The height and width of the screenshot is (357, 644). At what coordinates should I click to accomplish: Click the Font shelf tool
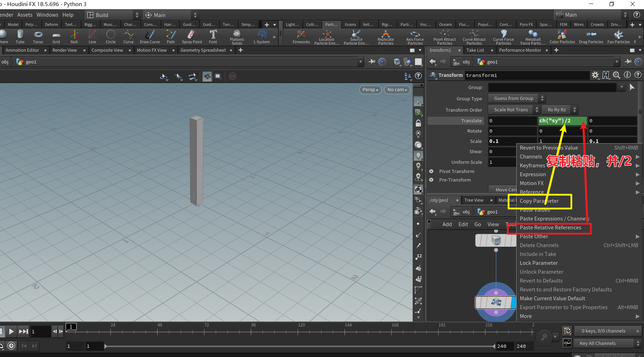click(213, 37)
